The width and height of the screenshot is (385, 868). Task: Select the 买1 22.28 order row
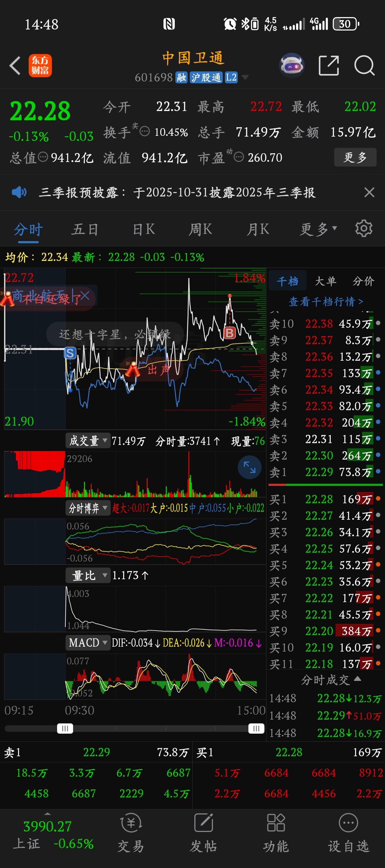coord(325,499)
